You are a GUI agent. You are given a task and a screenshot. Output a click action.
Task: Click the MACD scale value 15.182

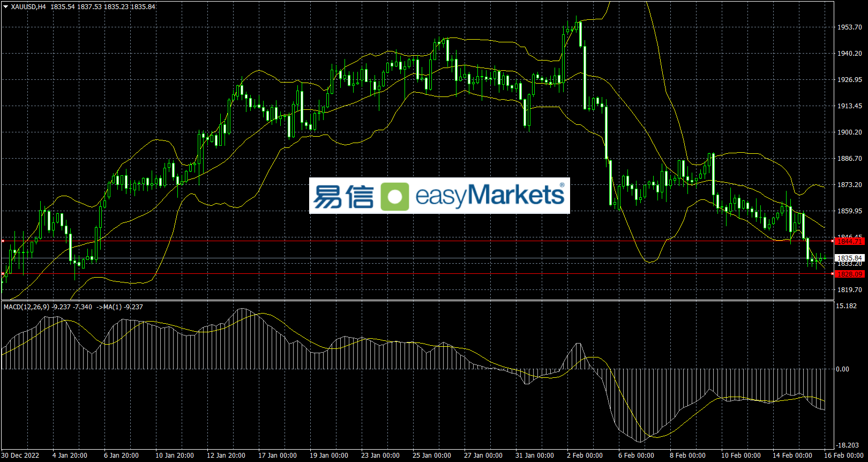click(847, 306)
